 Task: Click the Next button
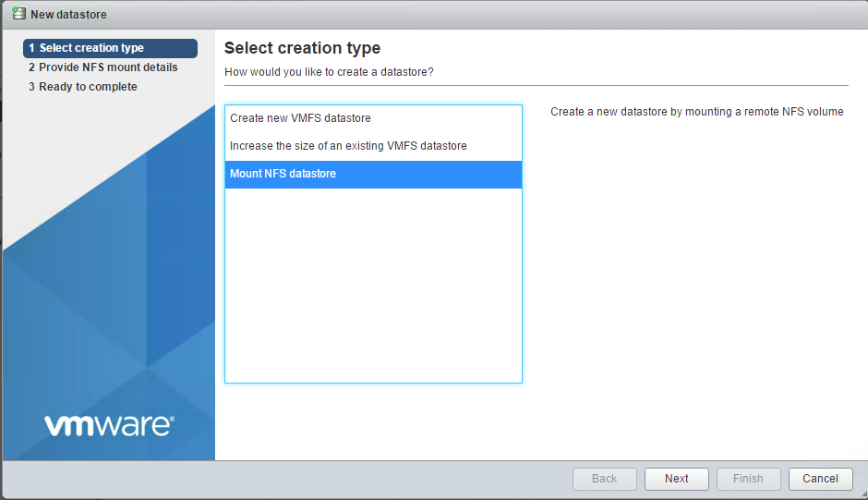[x=677, y=479]
